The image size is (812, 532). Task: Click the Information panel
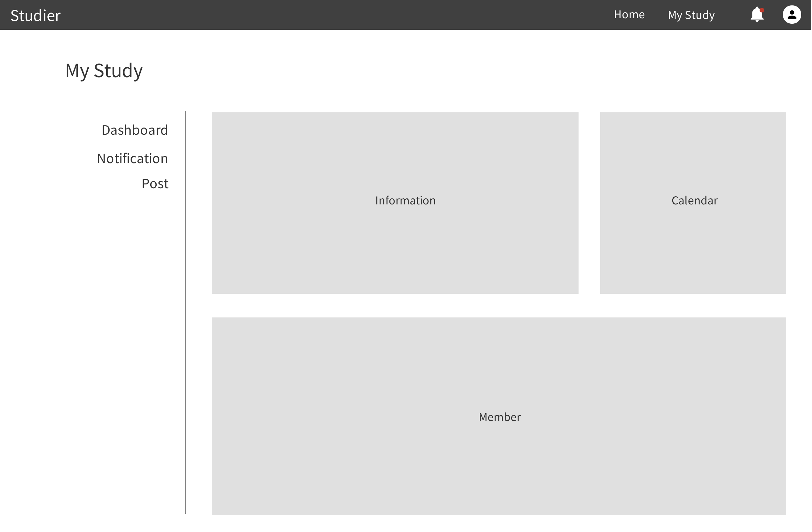click(x=395, y=203)
